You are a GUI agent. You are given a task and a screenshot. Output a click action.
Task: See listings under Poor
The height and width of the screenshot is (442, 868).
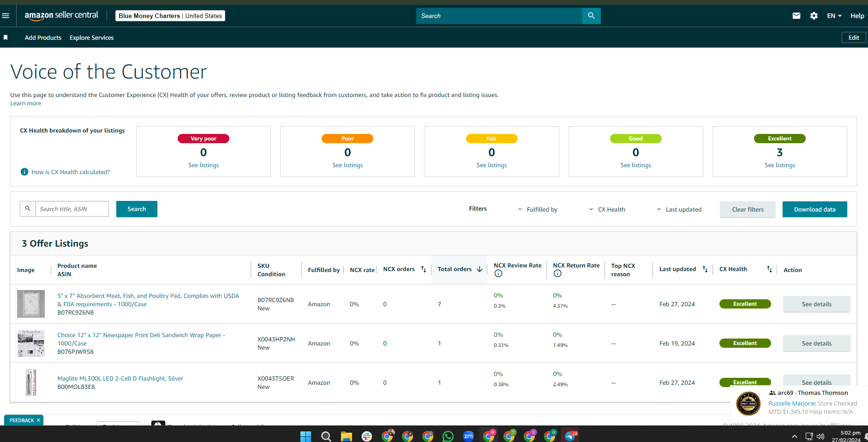[347, 165]
